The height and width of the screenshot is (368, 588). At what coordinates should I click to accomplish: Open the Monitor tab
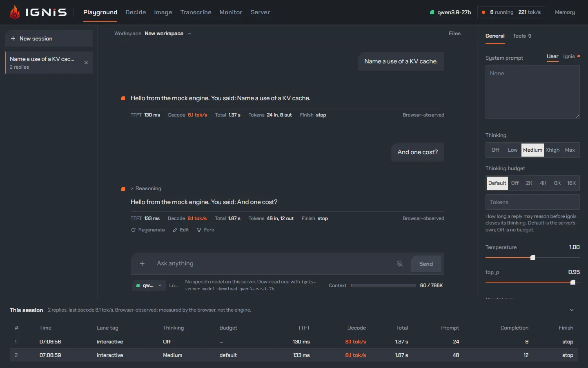point(231,12)
